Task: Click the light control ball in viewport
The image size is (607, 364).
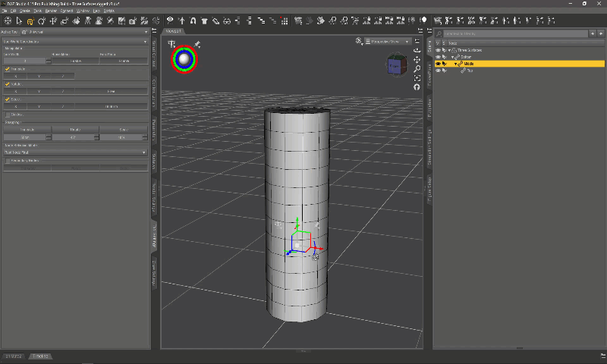Action: coord(184,59)
